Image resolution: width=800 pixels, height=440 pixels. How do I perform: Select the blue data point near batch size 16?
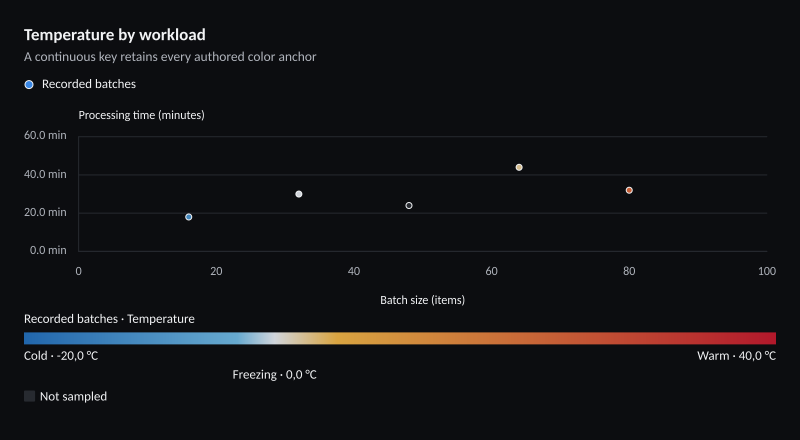point(189,217)
